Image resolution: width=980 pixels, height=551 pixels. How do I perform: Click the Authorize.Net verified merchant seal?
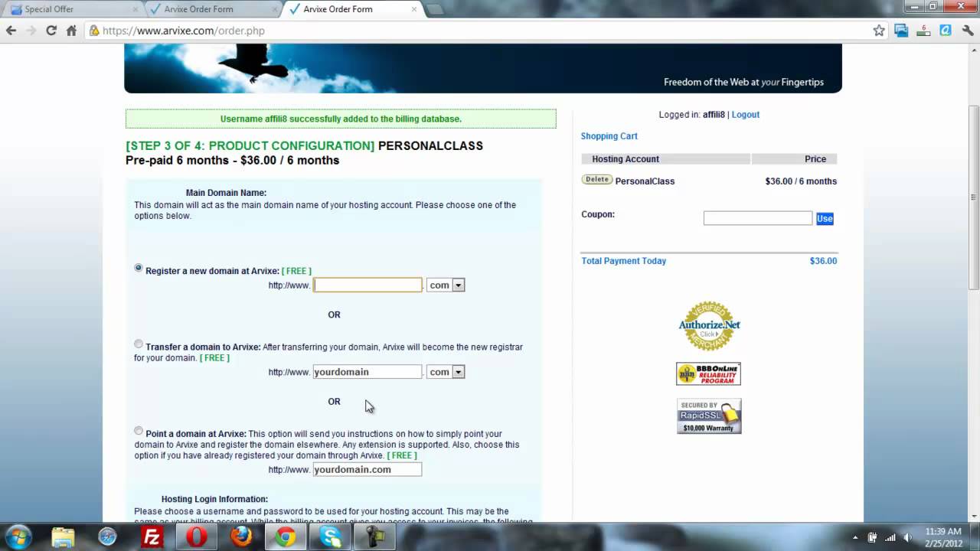[x=709, y=326]
